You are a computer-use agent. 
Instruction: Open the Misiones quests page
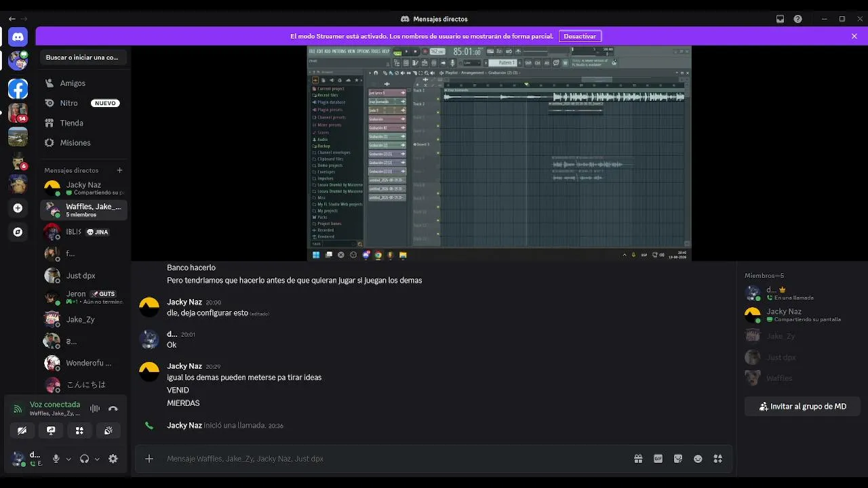click(84, 143)
